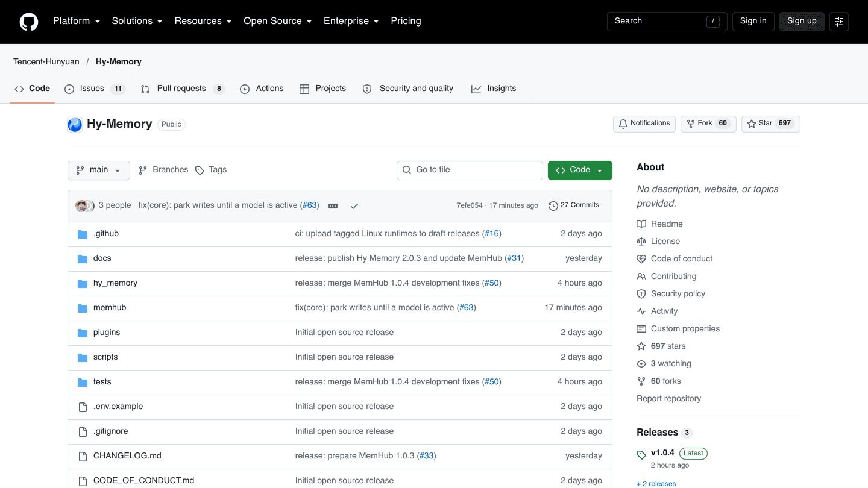
Task: Click the 3 watching eye link
Action: pyautogui.click(x=664, y=364)
